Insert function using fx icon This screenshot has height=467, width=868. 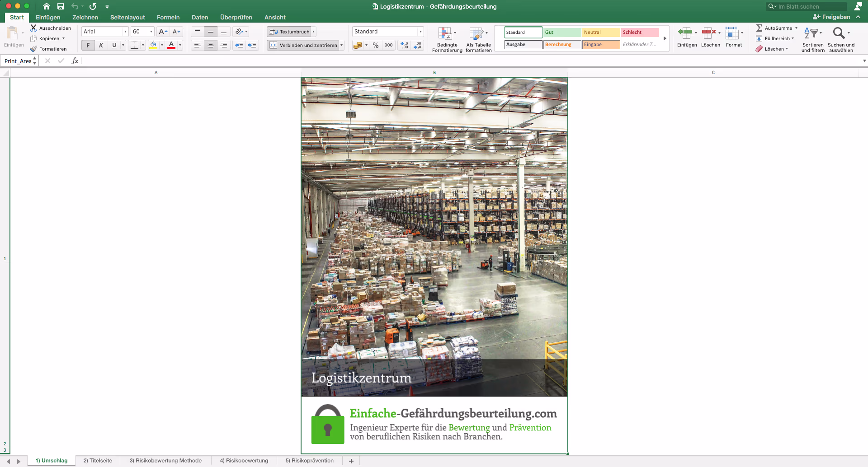pos(75,61)
